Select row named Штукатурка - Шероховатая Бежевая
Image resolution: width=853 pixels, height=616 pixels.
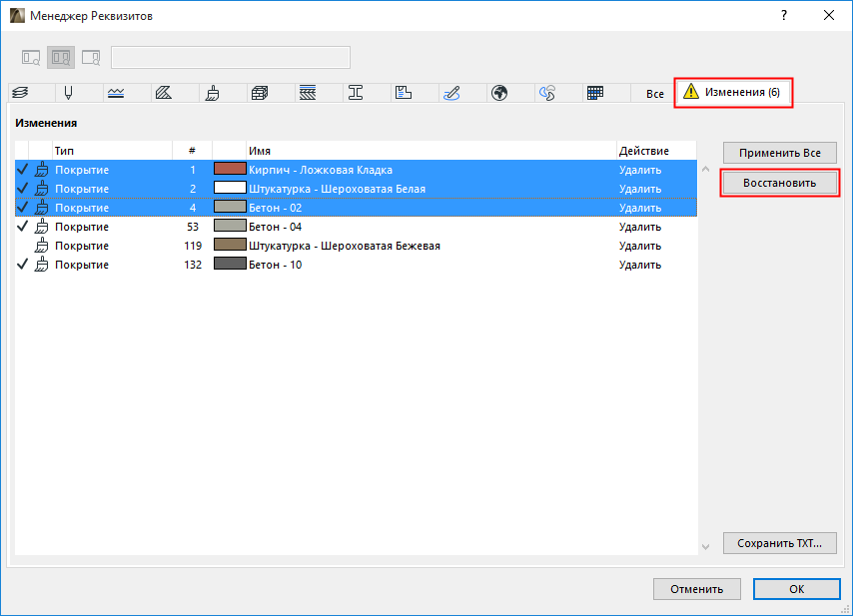[x=356, y=246]
